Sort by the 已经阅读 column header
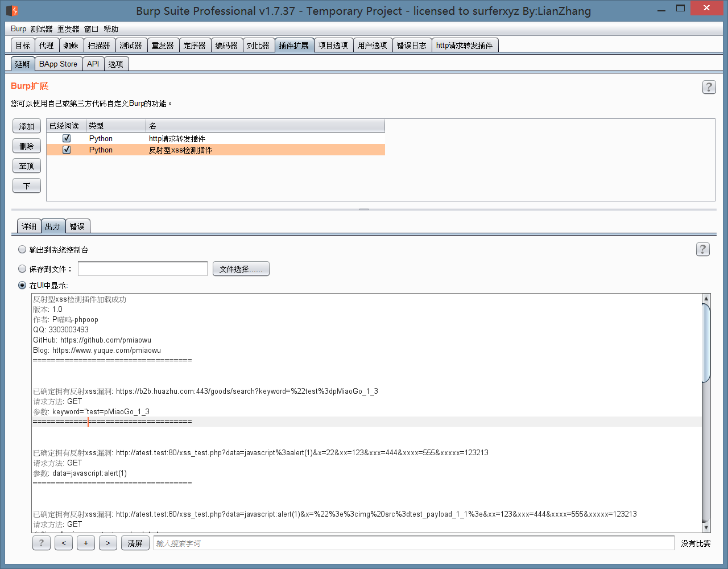The image size is (728, 569). [67, 126]
